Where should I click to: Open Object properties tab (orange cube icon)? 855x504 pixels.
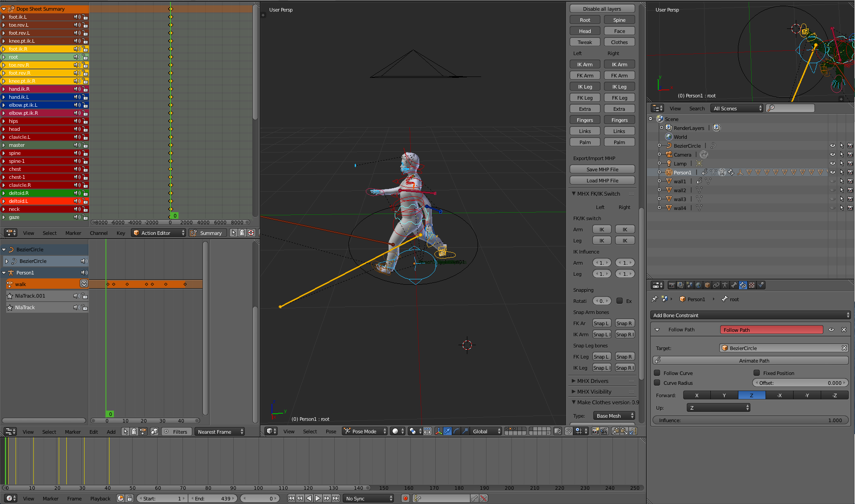(707, 285)
